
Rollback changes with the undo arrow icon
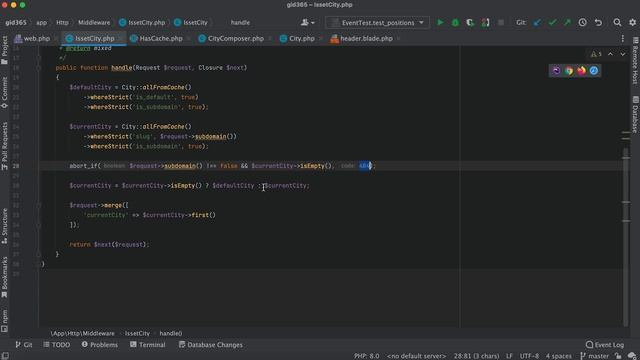coord(598,22)
